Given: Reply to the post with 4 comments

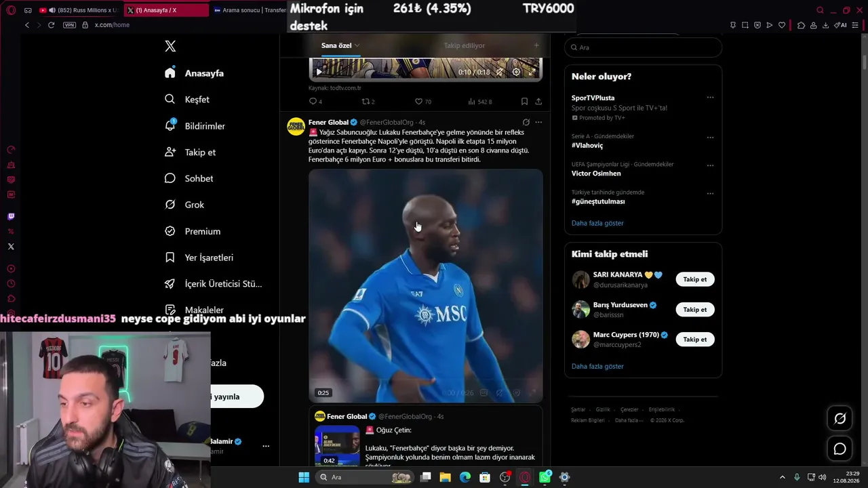Looking at the screenshot, I should 315,102.
